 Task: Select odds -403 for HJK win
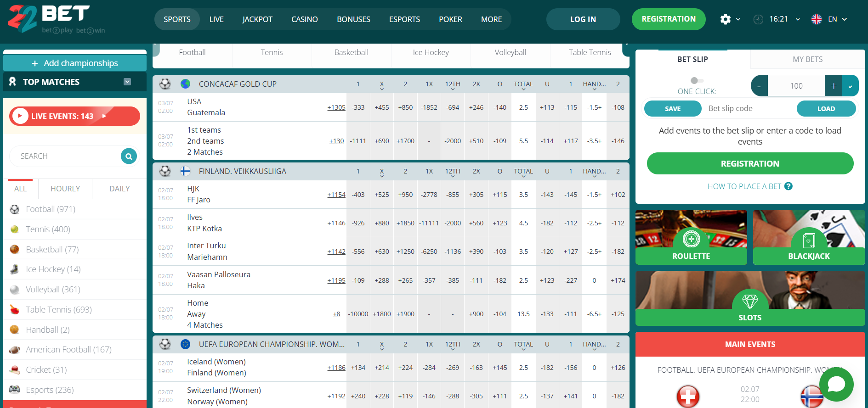(x=358, y=195)
